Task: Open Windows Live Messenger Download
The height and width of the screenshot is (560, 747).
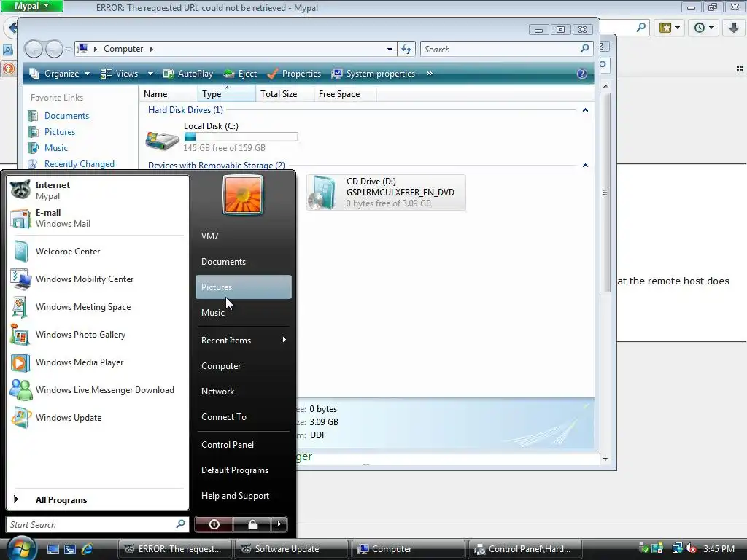Action: (98, 390)
